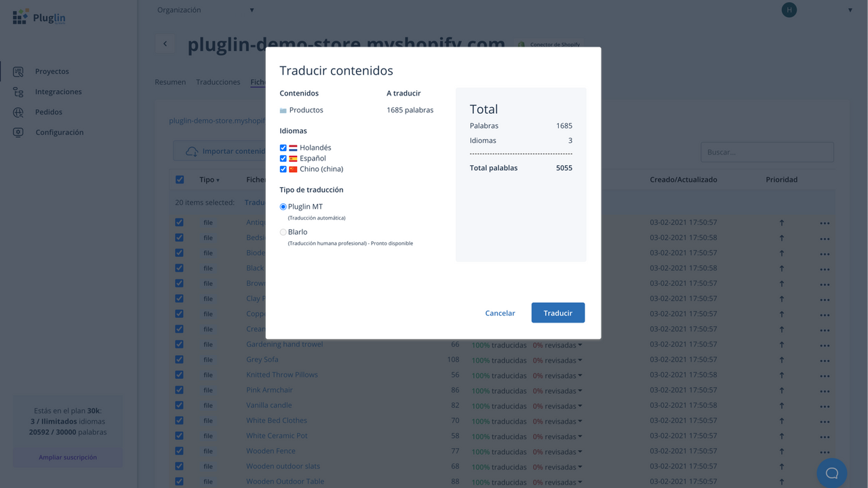Open the Organización dropdown
Screen dimensions: 868x488
[205, 10]
